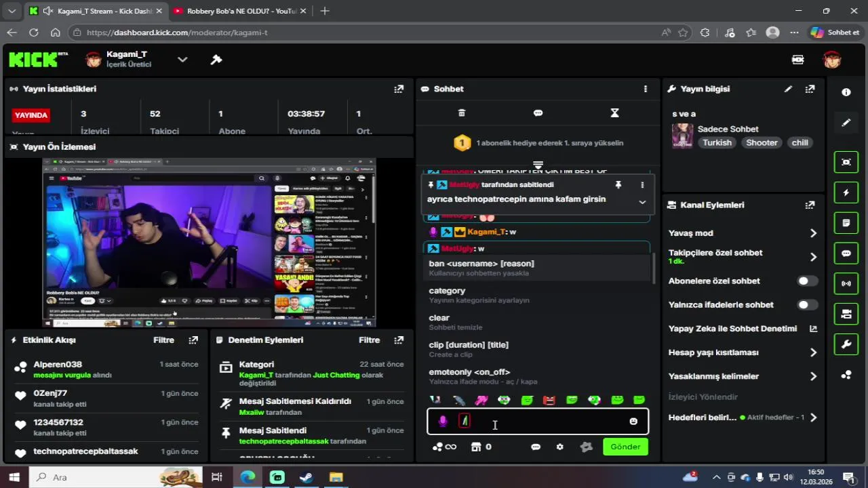The image size is (868, 488).
Task: Toggle moderation actions note widget in sidebar
Action: pos(846,223)
